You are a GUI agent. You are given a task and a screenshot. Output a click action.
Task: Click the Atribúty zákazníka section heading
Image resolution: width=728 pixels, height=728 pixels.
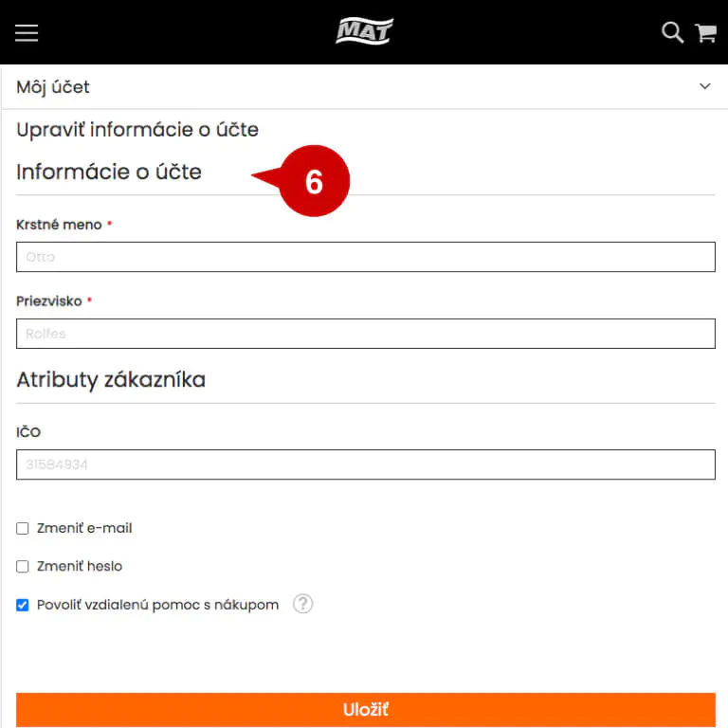[111, 380]
